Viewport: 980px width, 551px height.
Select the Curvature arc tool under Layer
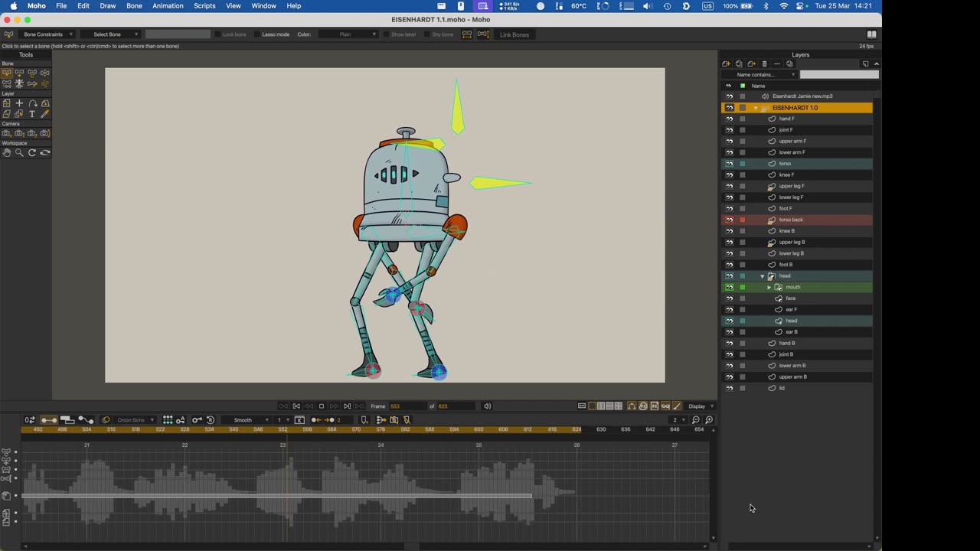click(32, 103)
